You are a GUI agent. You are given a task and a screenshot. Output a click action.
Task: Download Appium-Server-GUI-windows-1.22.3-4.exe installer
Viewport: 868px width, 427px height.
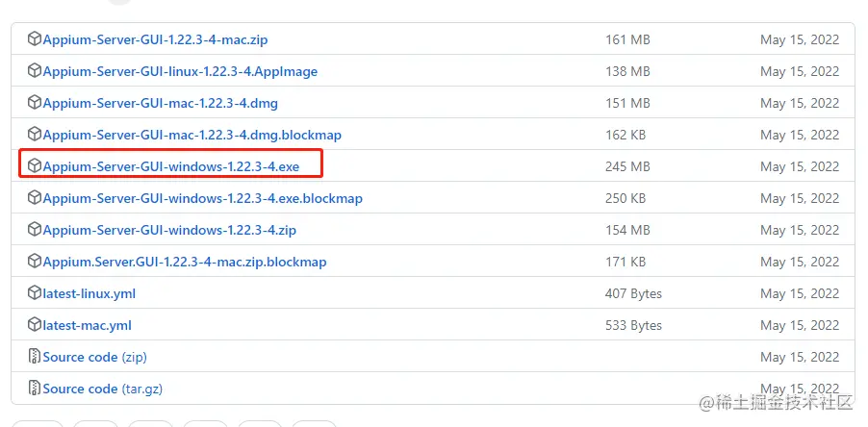[x=171, y=166]
